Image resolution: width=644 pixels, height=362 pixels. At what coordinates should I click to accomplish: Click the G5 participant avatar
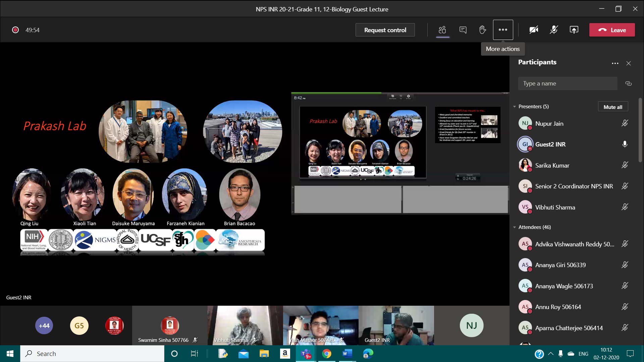pyautogui.click(x=79, y=325)
